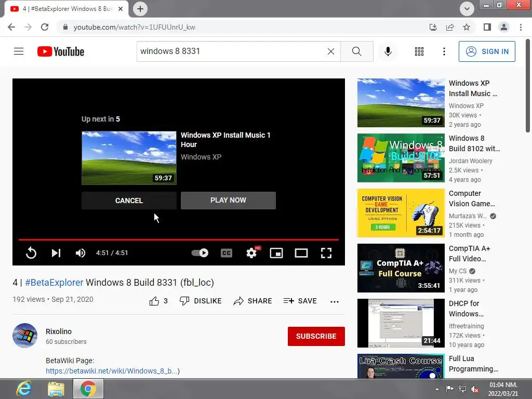Open more actions below the video
The image size is (532, 399).
pos(335,301)
